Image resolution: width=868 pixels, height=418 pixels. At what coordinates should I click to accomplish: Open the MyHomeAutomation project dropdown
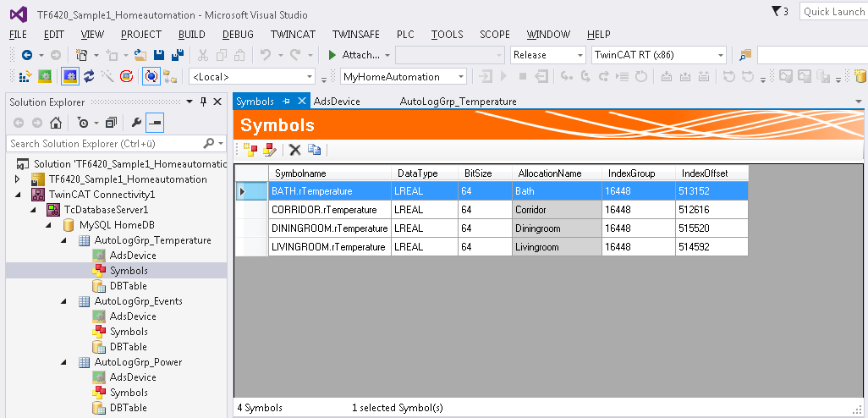click(x=461, y=77)
